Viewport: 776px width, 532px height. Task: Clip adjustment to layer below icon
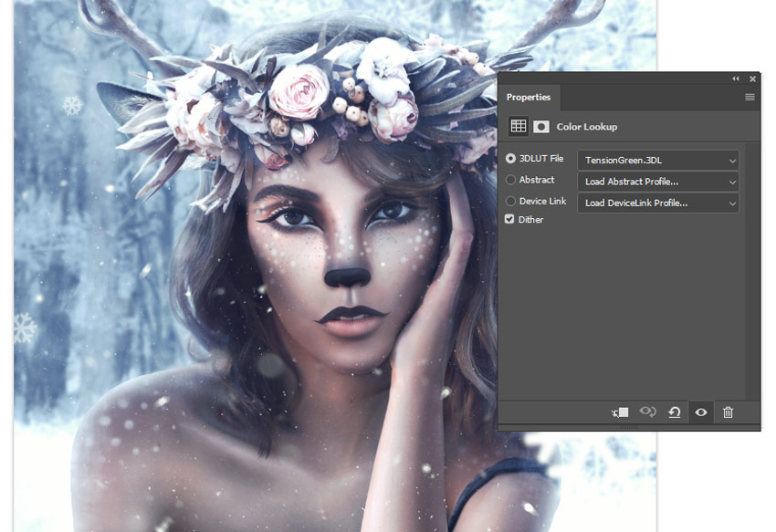[620, 412]
